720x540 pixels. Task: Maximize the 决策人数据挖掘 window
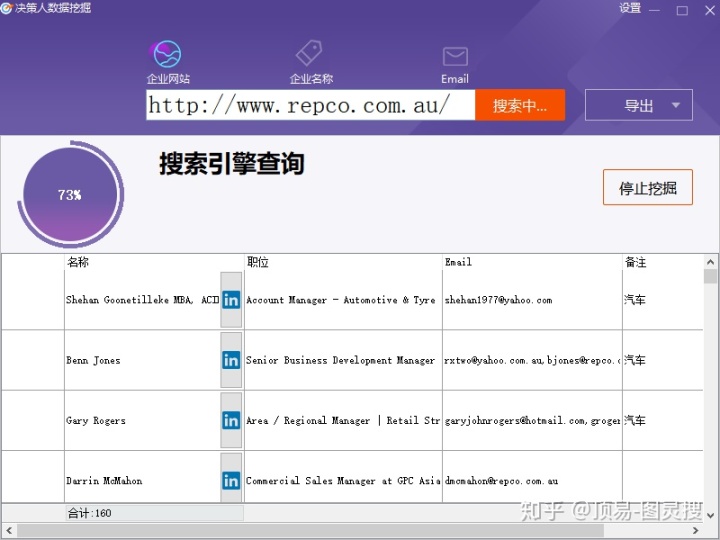tap(682, 10)
